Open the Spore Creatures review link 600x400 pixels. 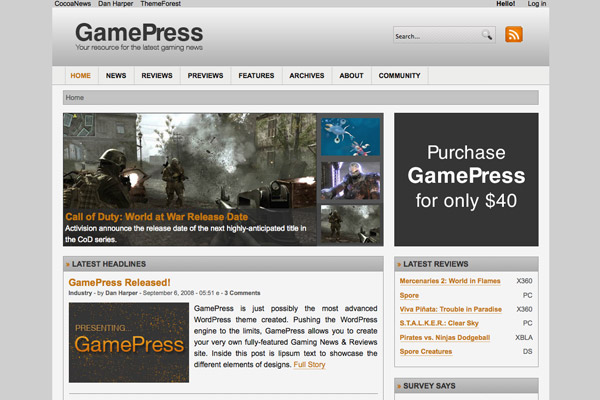[x=426, y=351]
